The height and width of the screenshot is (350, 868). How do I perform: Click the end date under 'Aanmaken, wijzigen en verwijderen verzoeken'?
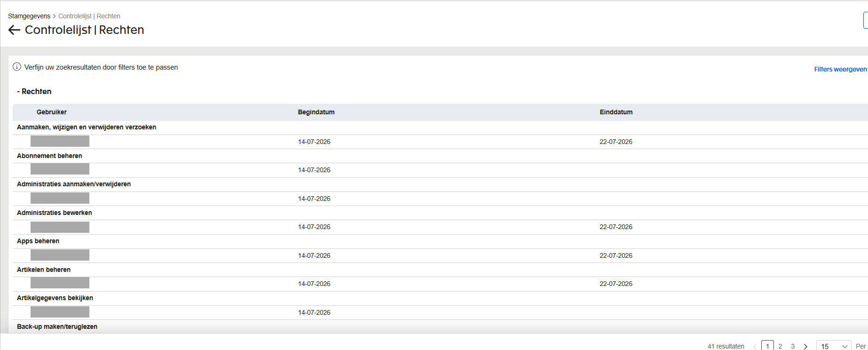[616, 142]
